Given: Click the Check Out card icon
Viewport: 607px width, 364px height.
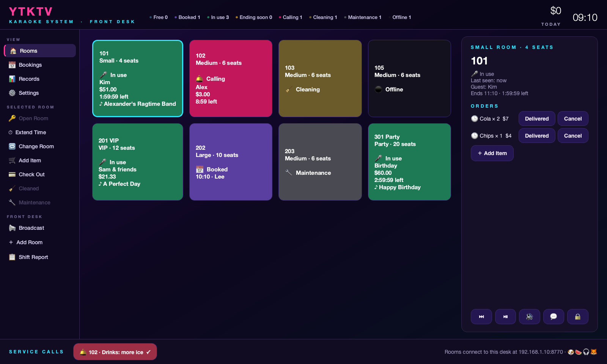Looking at the screenshot, I should click(x=12, y=174).
